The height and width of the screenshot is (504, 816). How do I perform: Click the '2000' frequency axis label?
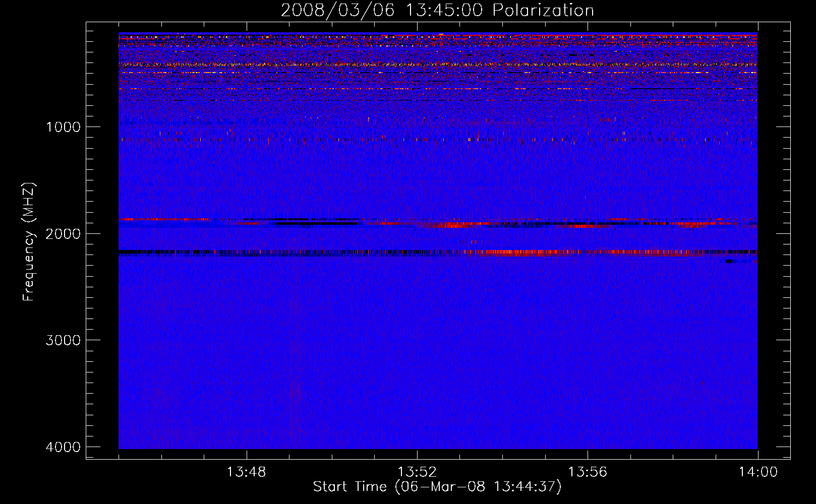click(x=63, y=233)
